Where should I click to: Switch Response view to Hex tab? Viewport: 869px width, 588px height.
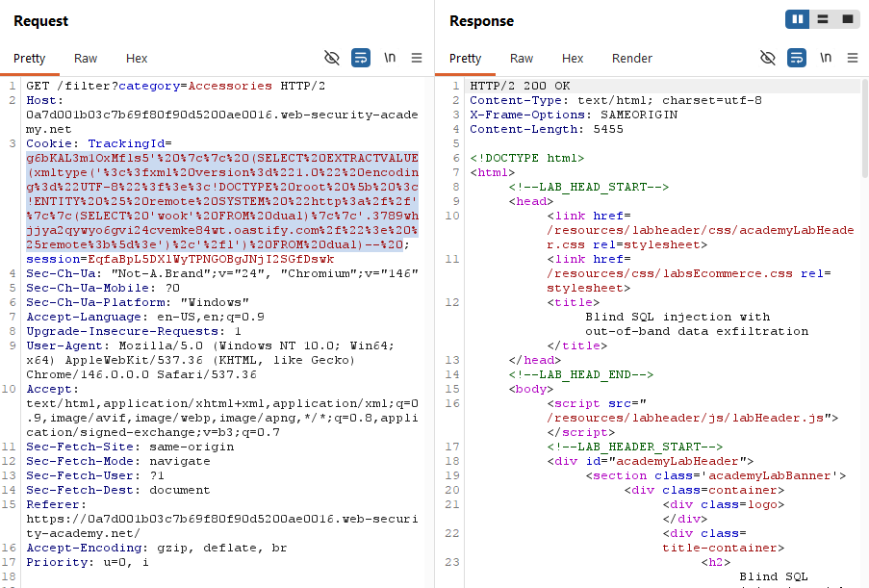[573, 58]
